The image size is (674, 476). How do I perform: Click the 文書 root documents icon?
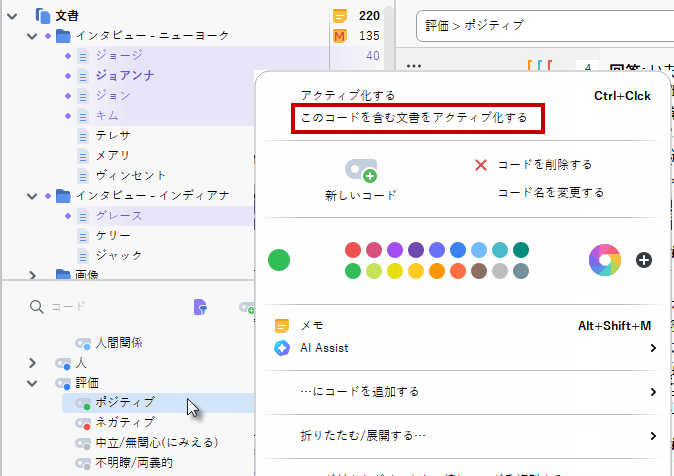coord(43,15)
